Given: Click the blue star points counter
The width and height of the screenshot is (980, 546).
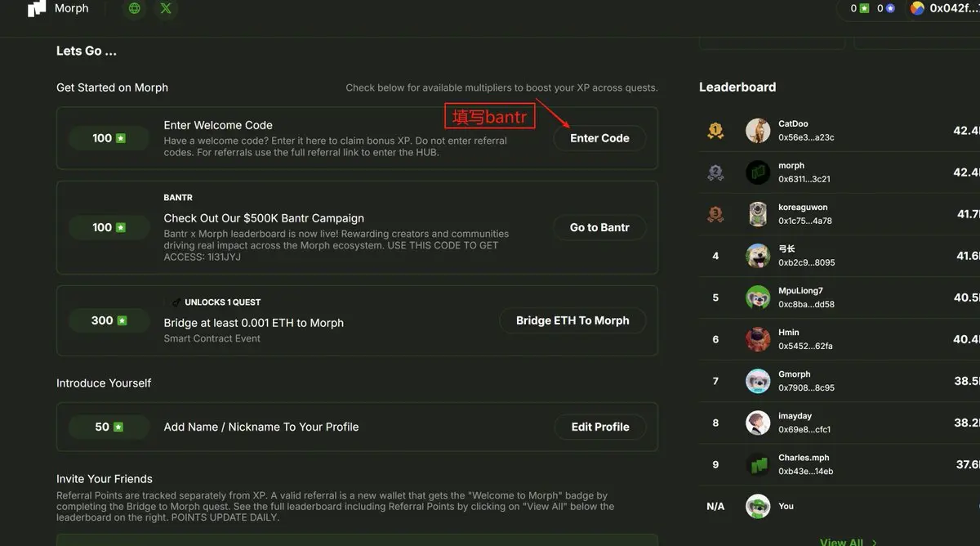Looking at the screenshot, I should pos(886,8).
